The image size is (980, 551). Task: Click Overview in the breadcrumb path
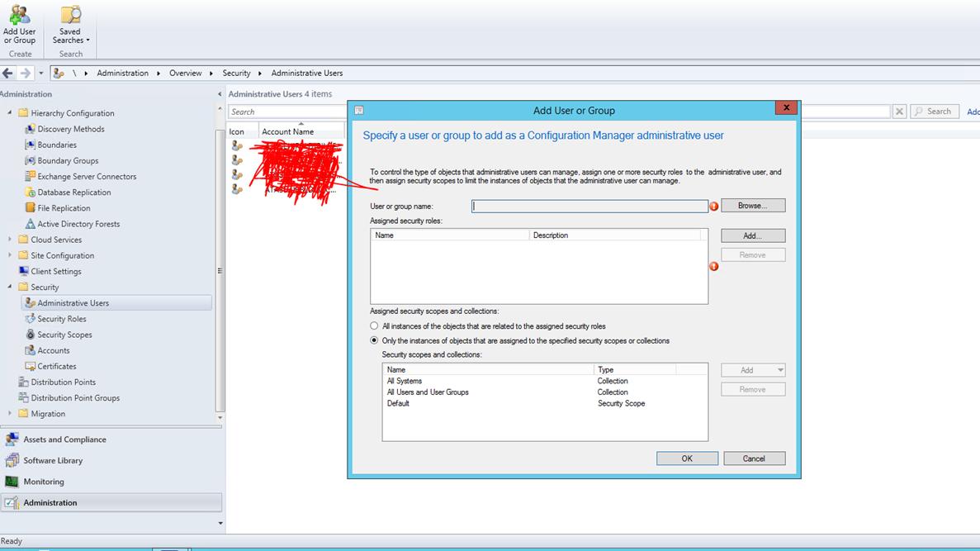pyautogui.click(x=186, y=74)
